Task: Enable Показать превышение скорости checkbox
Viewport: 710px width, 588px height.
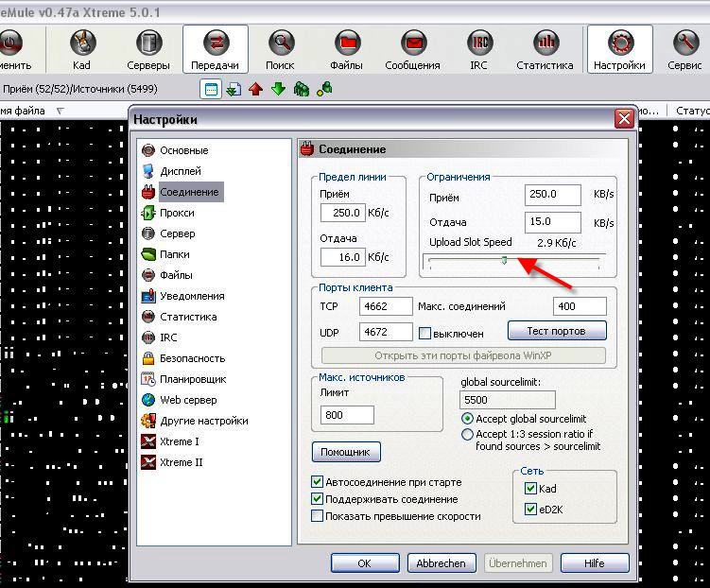Action: 317,516
